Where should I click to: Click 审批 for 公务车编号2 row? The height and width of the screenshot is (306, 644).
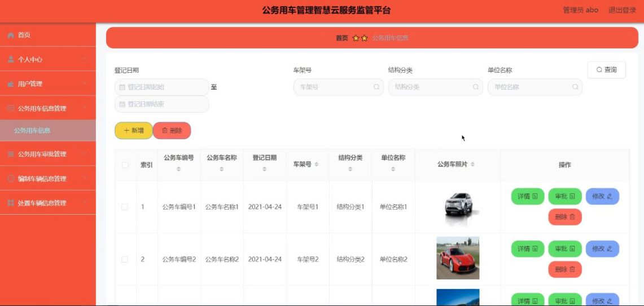click(x=565, y=249)
